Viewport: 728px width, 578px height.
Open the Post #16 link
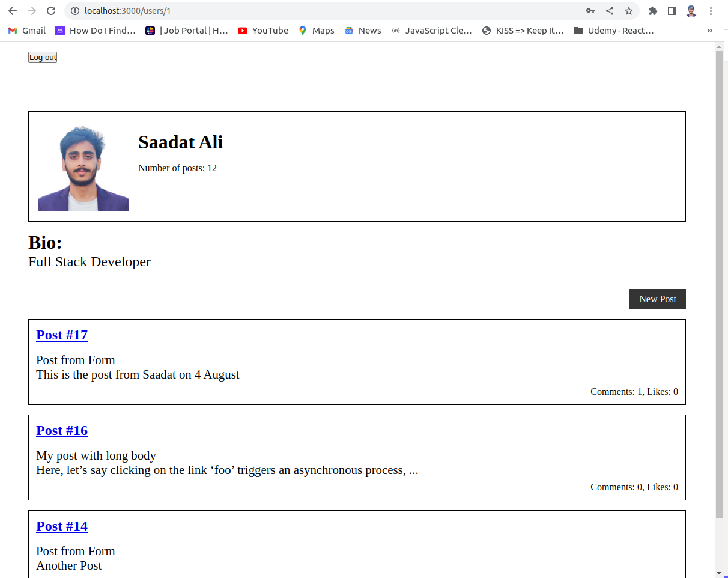(62, 430)
